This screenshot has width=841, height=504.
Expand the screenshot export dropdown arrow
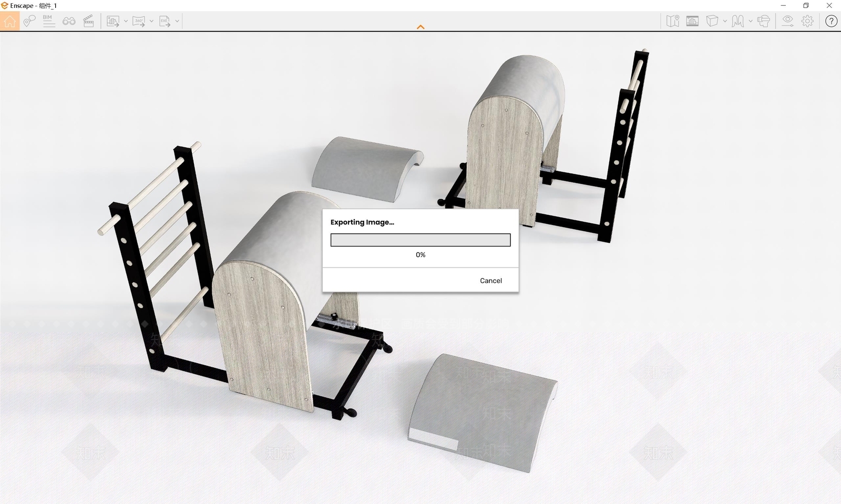(126, 21)
